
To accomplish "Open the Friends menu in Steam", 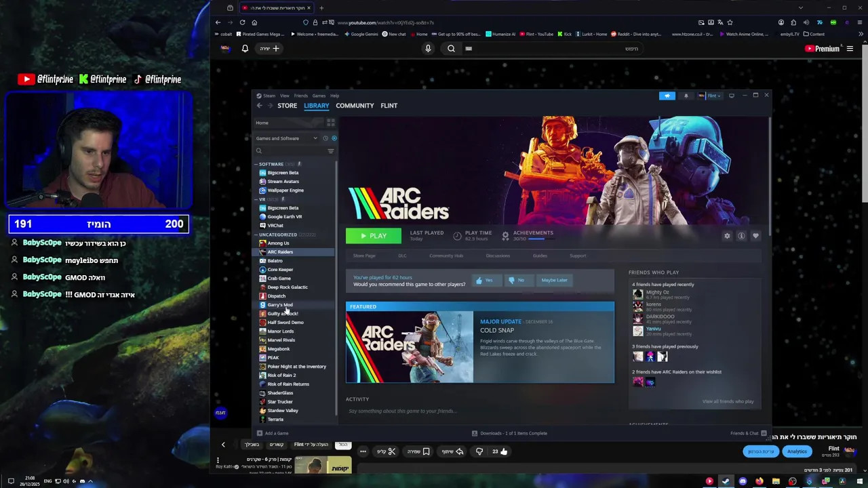I will 300,96.
